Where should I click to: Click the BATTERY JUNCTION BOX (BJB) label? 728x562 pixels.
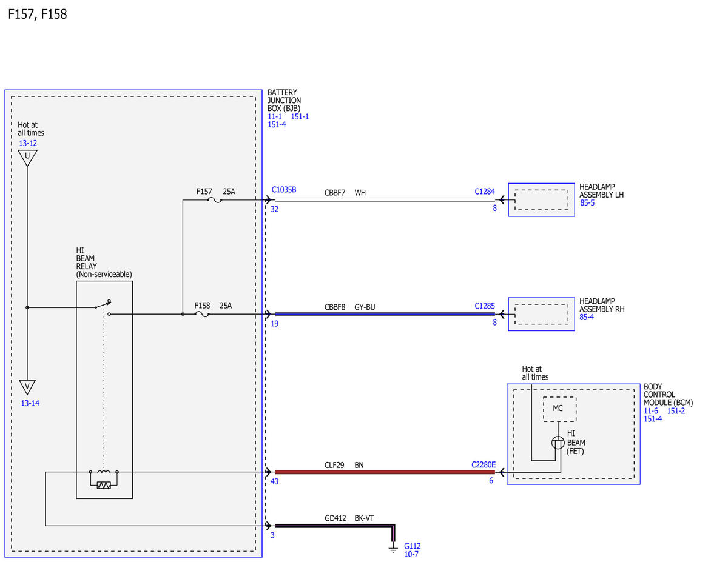coord(285,101)
